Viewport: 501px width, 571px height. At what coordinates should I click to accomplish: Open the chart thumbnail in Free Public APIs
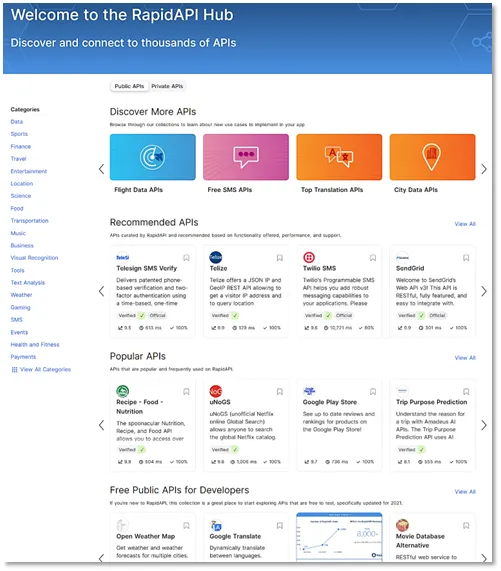pyautogui.click(x=339, y=537)
